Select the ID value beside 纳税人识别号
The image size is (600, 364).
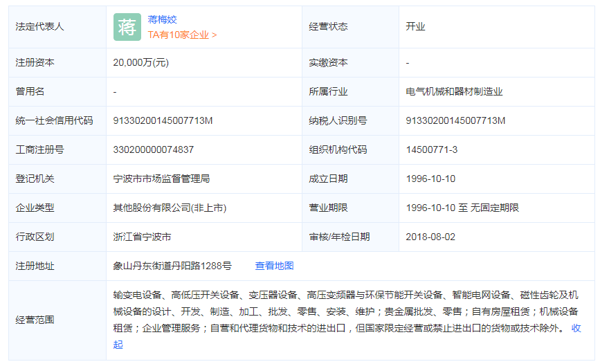click(455, 120)
